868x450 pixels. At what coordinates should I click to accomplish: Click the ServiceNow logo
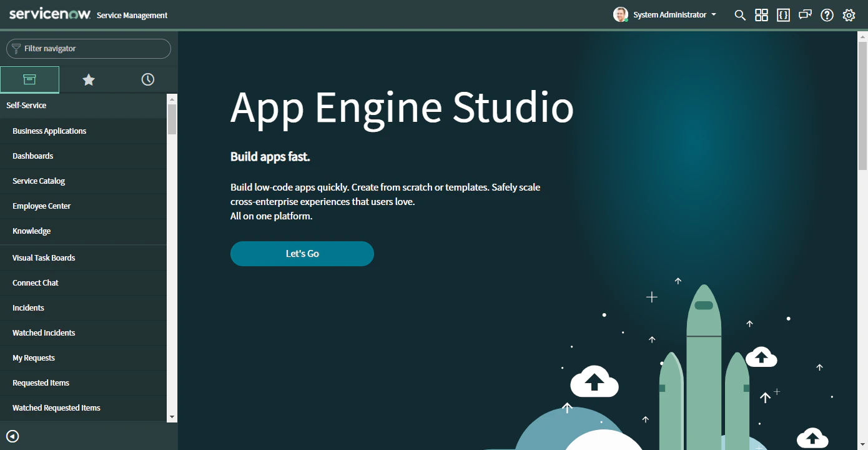point(50,14)
